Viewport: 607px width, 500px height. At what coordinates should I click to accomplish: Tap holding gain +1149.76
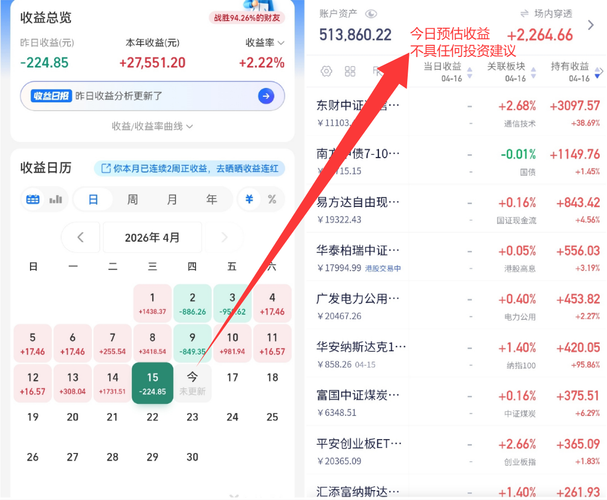pos(575,154)
